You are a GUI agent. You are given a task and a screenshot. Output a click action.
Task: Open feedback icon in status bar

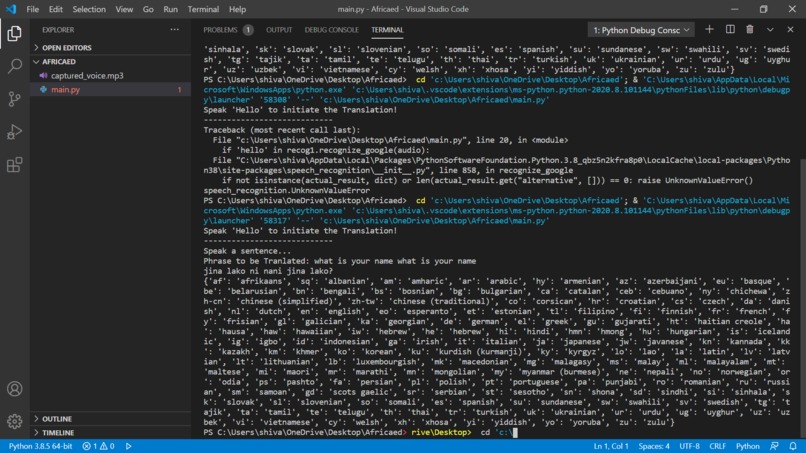coord(774,446)
